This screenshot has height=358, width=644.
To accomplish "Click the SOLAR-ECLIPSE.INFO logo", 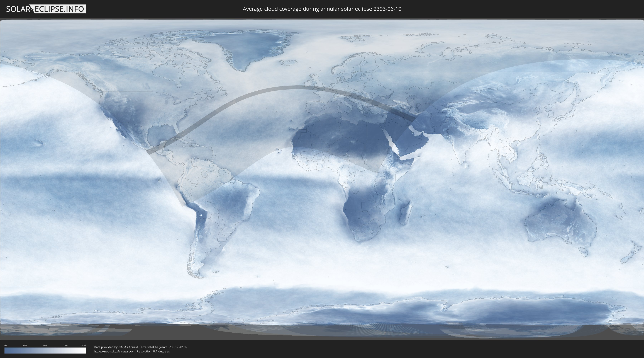I will coord(46,9).
